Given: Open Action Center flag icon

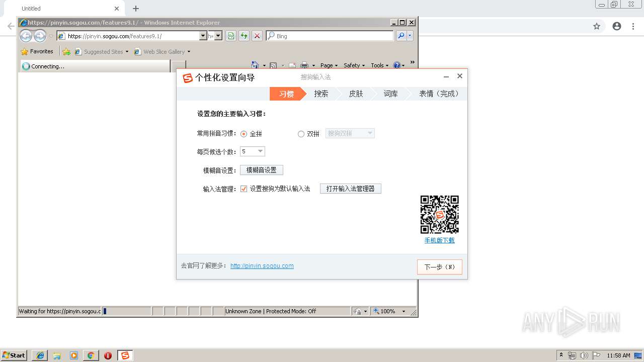Looking at the screenshot, I should pyautogui.click(x=596, y=355).
